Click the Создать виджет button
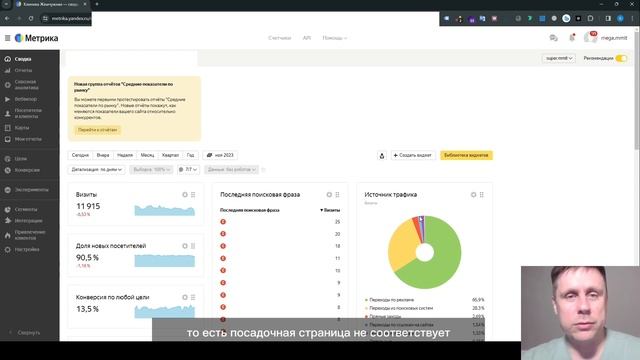 [x=413, y=156]
